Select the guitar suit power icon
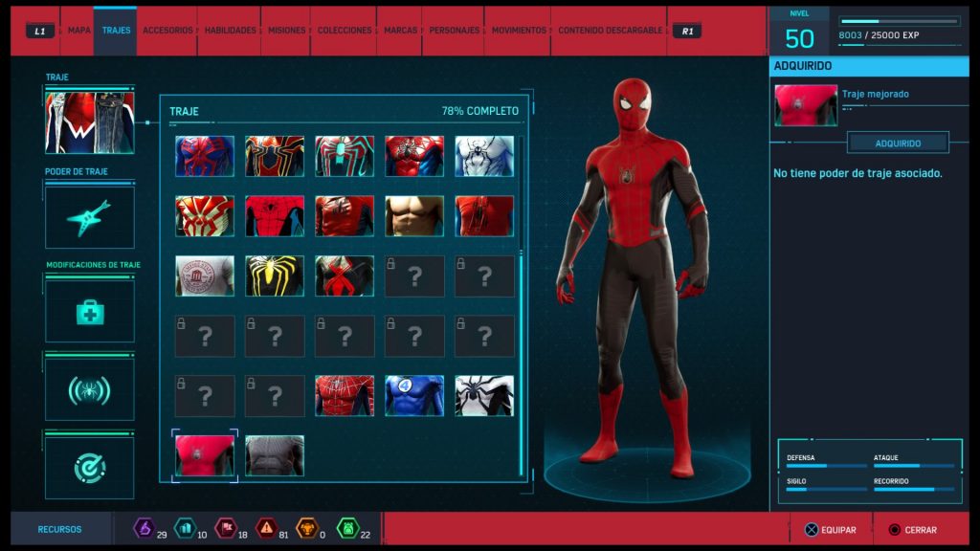The image size is (980, 551). point(89,217)
